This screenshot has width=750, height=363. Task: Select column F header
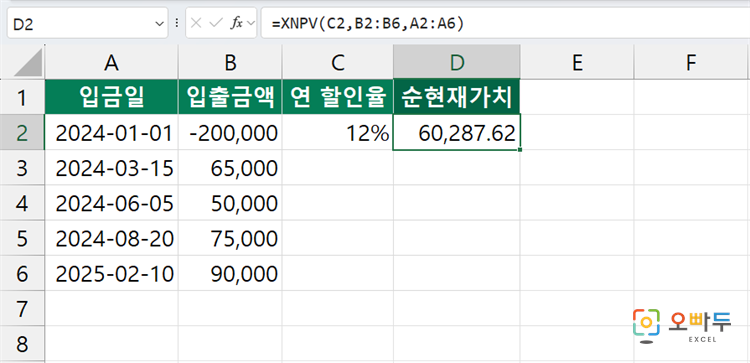click(690, 62)
